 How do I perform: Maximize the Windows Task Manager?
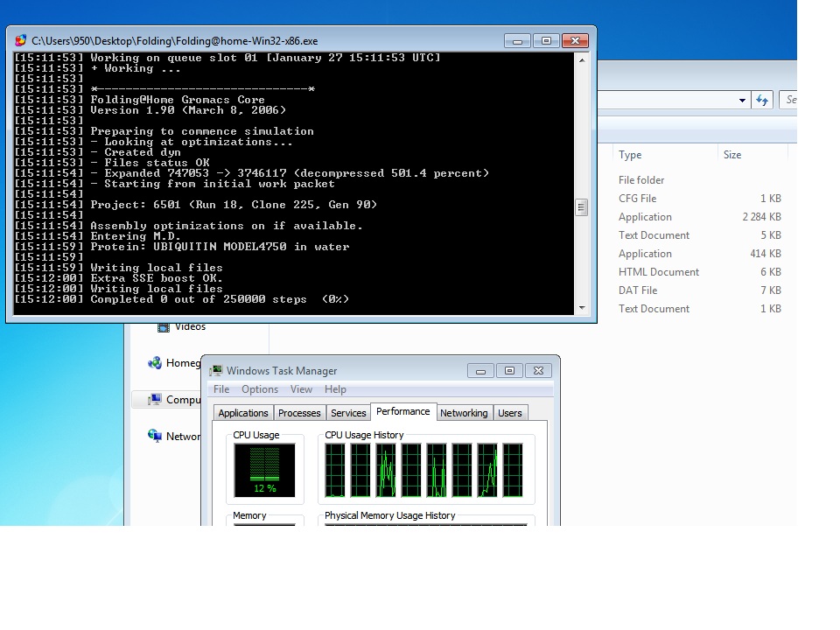(509, 371)
